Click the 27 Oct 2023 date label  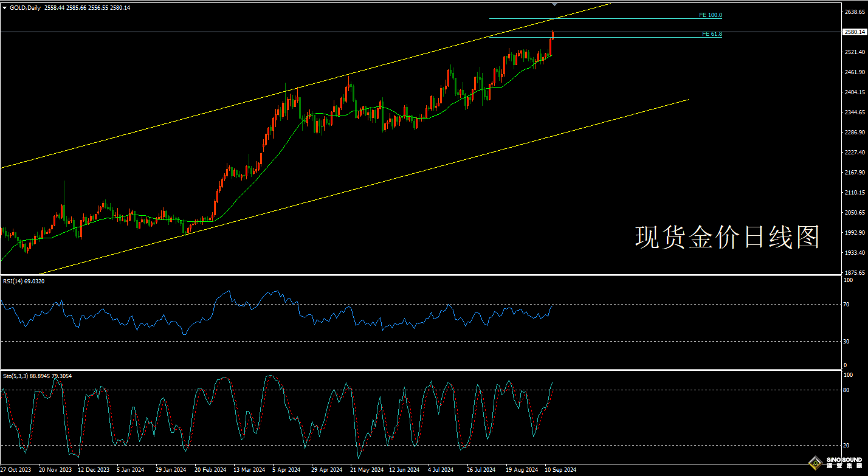[16, 470]
